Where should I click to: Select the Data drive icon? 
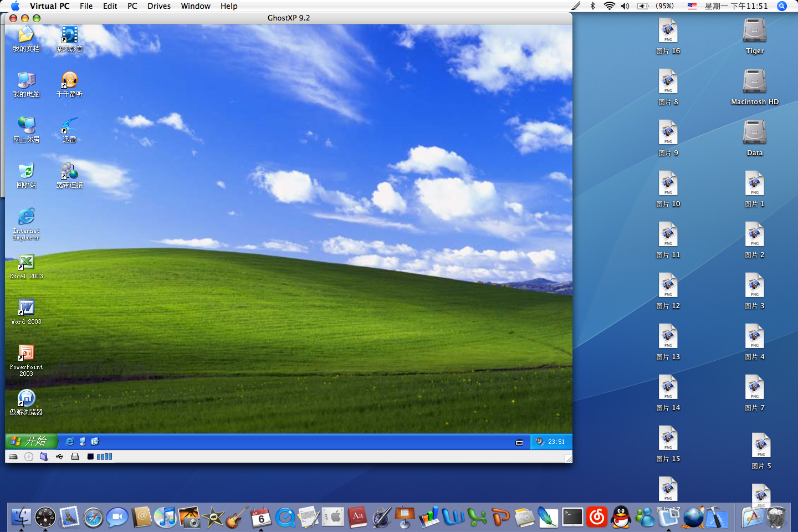coord(755,139)
